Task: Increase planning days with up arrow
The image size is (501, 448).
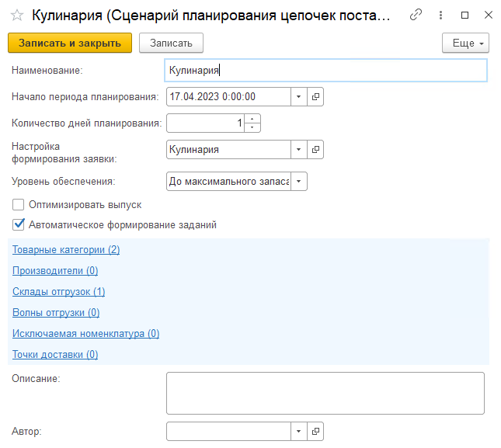Action: coord(252,119)
